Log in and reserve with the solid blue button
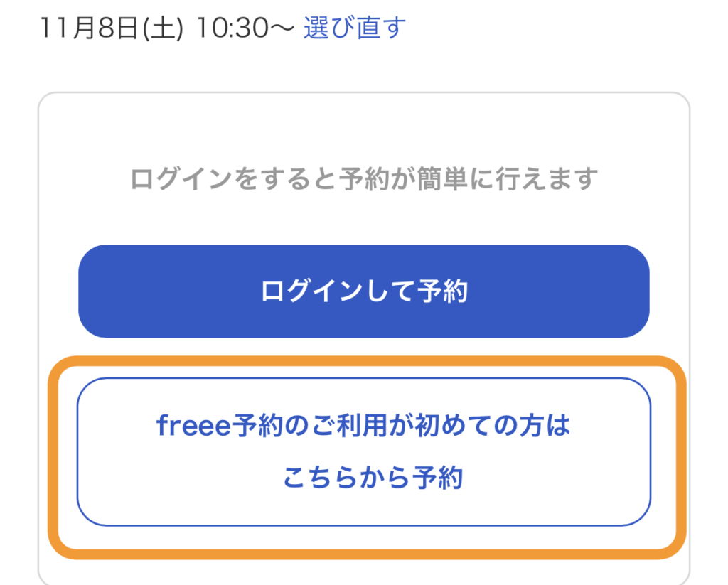 tap(363, 291)
